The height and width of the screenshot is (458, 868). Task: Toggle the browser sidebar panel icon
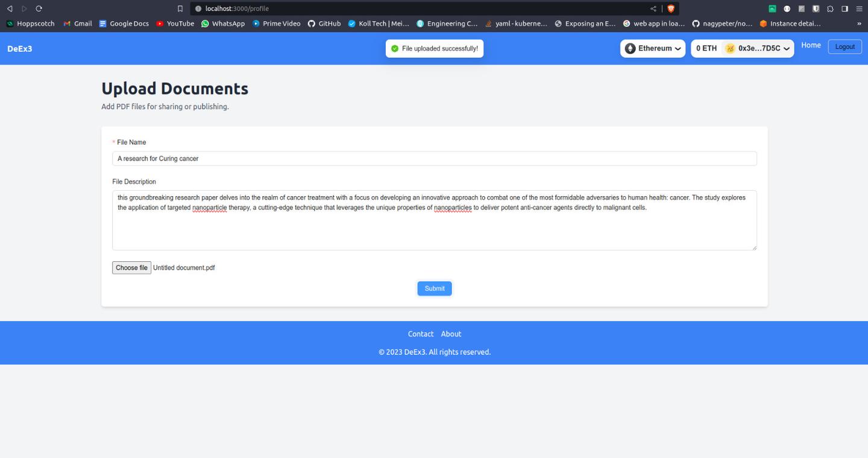(x=844, y=8)
